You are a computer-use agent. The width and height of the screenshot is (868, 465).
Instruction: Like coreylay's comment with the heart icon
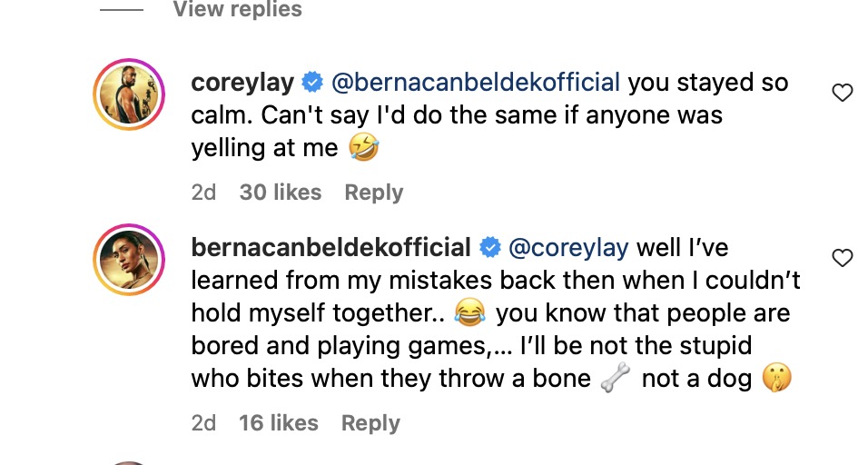[x=843, y=93]
